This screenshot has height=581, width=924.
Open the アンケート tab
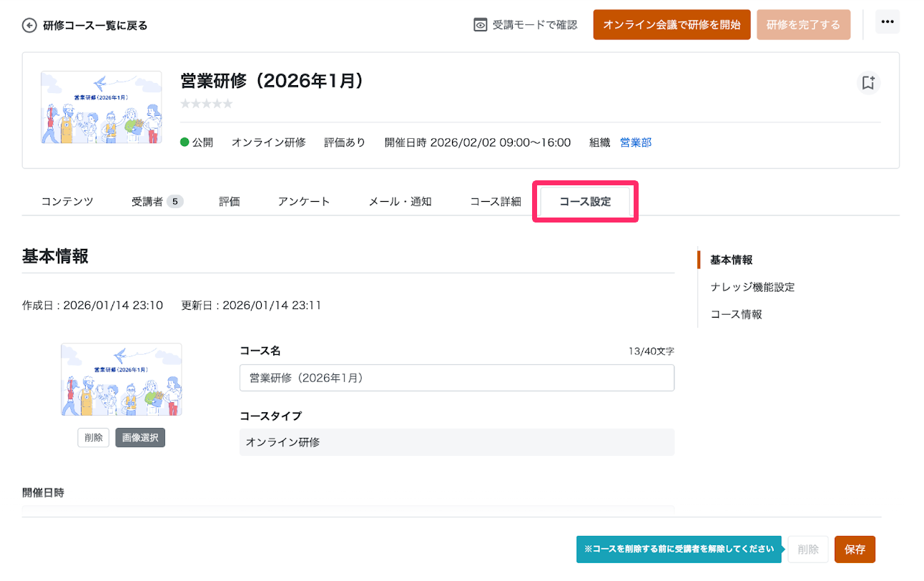coord(304,202)
